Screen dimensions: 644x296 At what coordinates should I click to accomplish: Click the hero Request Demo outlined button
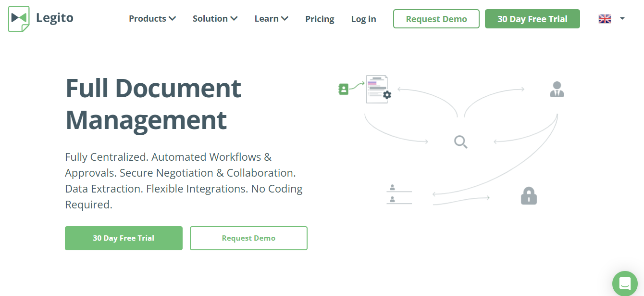tap(248, 238)
